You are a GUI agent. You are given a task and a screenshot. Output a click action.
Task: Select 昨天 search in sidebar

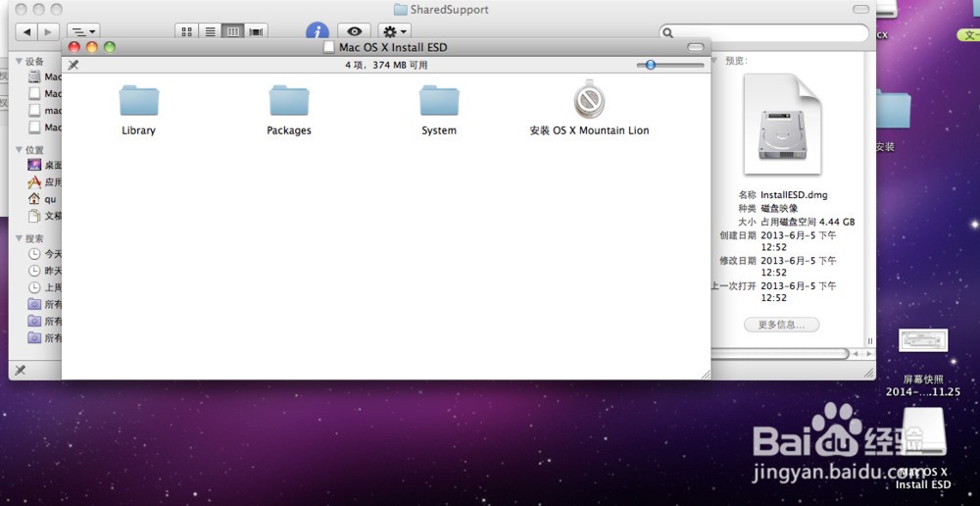44,271
